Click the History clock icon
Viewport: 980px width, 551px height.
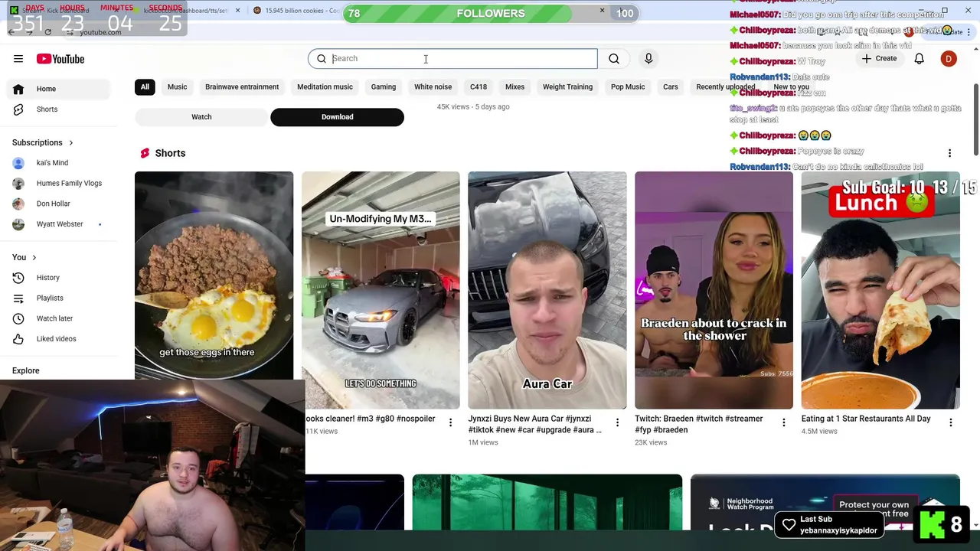(18, 278)
